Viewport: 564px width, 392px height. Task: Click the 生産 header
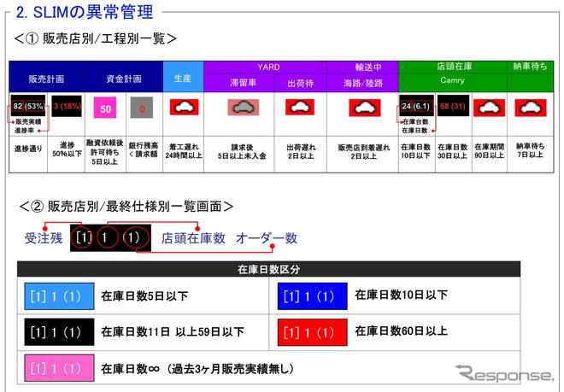tap(183, 77)
